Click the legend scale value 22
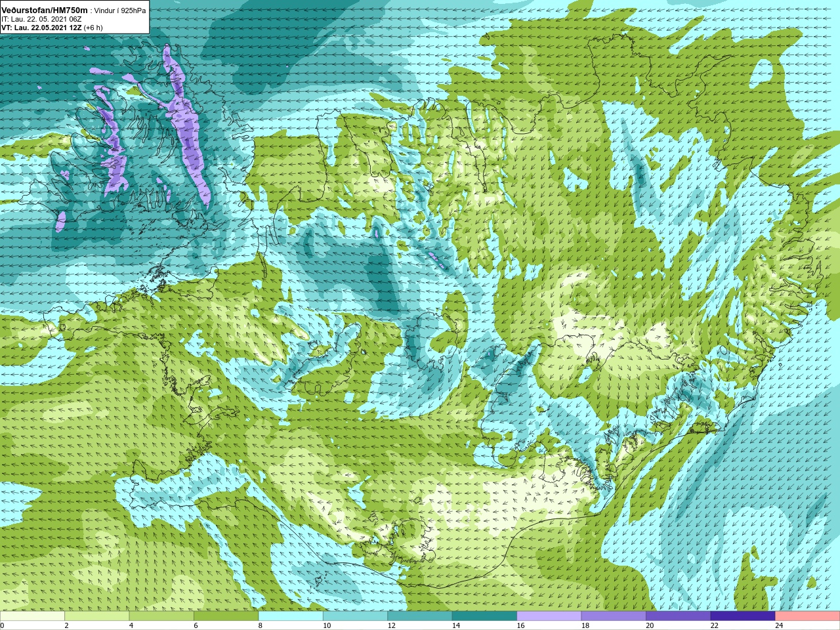This screenshot has width=840, height=630. pos(715,625)
